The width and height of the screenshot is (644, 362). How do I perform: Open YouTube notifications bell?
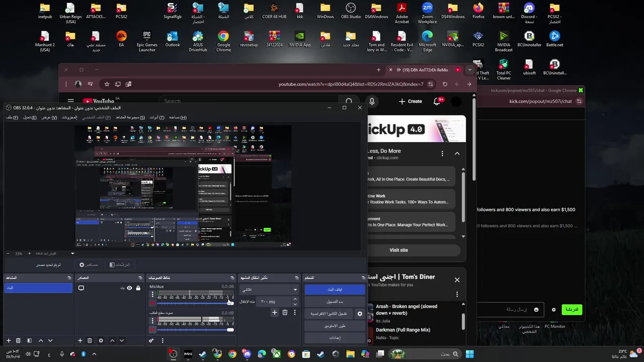coord(437,101)
